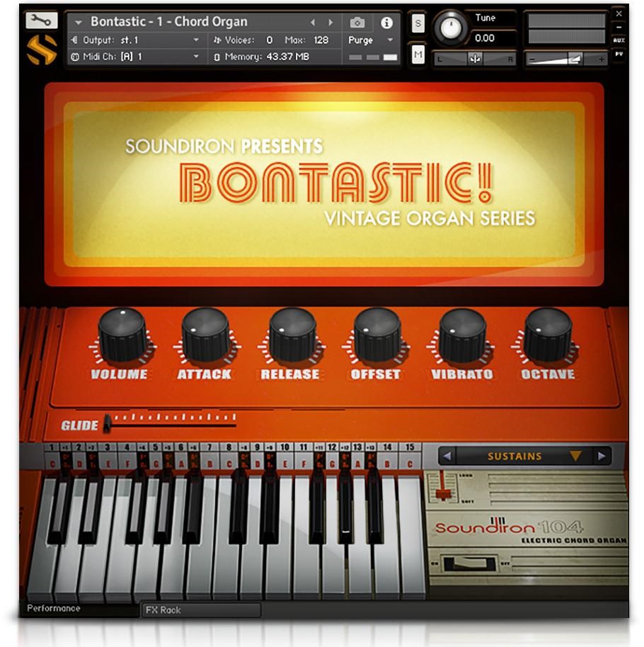Click the L-R pan slider
This screenshot has height=647, width=644.
point(474,59)
